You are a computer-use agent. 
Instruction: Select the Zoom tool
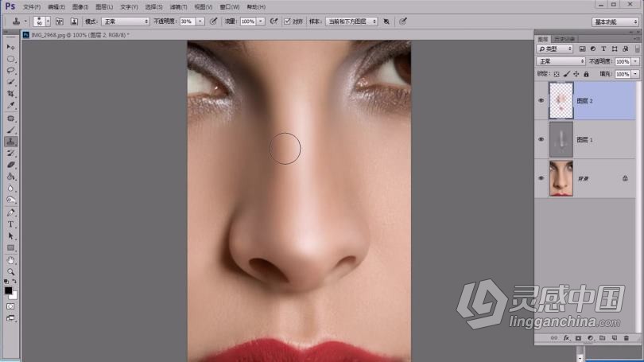tap(10, 272)
